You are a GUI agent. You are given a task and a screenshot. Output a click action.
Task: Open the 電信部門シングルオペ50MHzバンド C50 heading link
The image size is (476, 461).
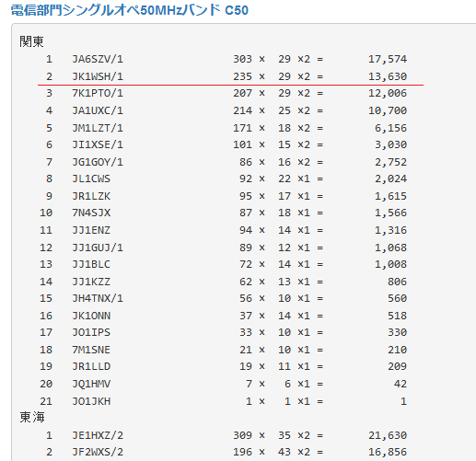(129, 10)
